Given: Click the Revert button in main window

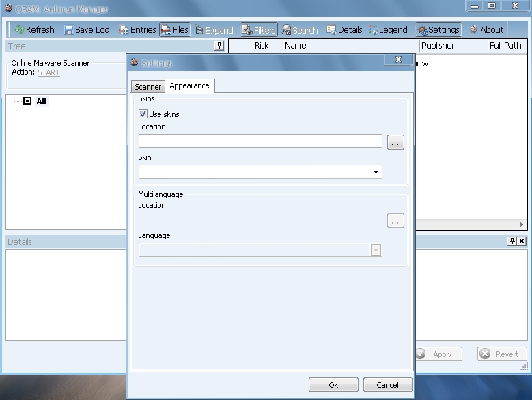Looking at the screenshot, I should pos(502,354).
